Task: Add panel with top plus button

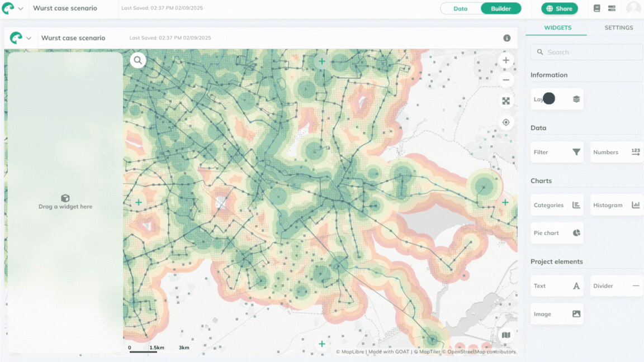Action: (321, 61)
